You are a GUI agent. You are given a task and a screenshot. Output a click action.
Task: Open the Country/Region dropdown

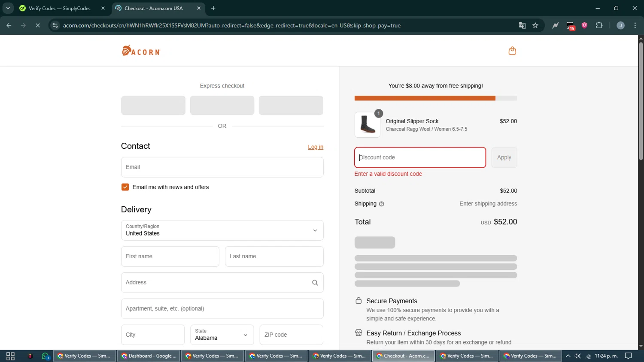coord(222,230)
